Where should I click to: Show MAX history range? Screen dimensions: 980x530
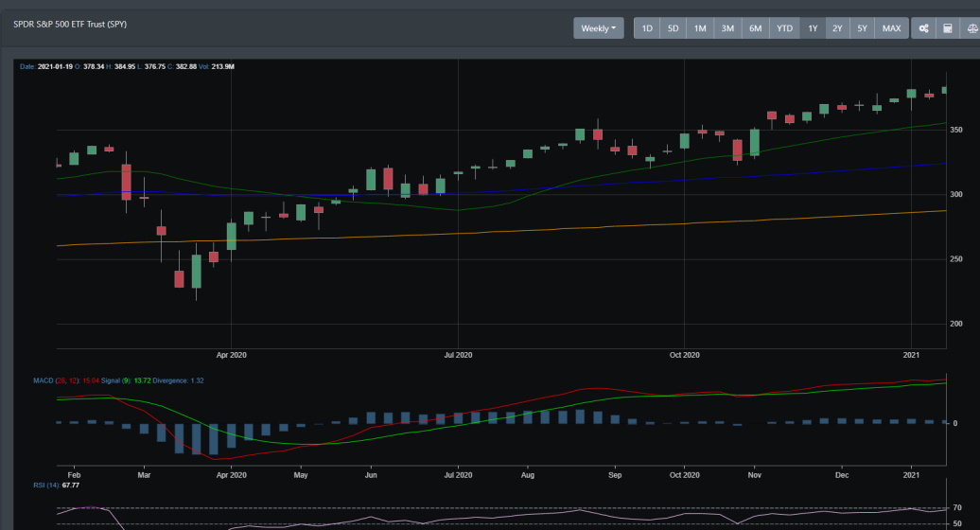(x=891, y=28)
